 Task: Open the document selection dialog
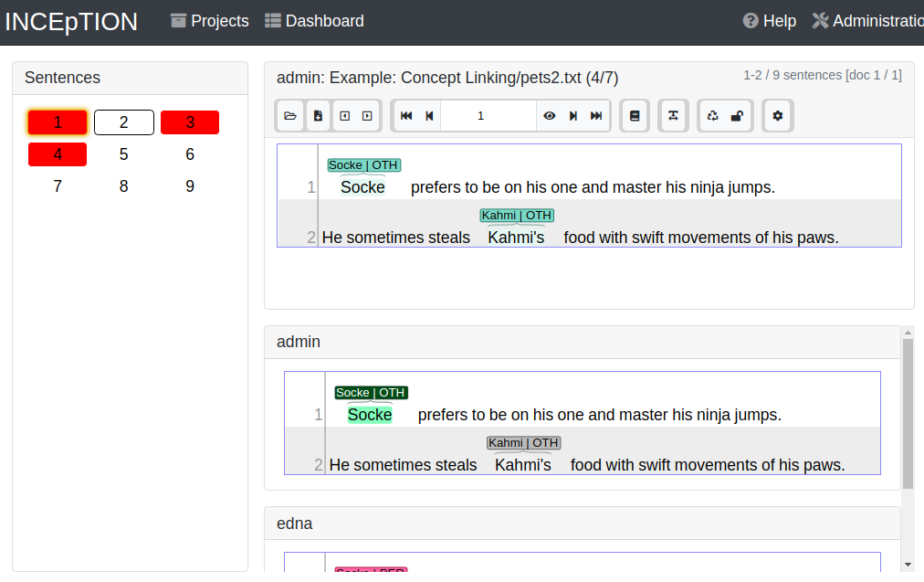289,115
